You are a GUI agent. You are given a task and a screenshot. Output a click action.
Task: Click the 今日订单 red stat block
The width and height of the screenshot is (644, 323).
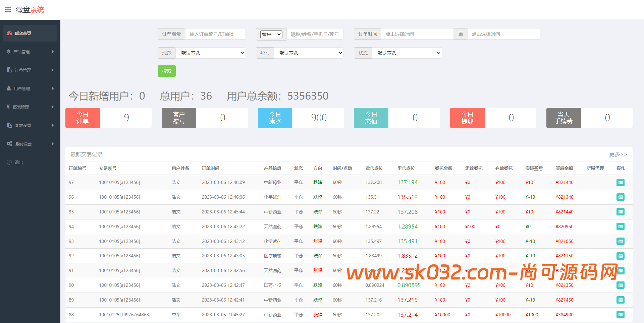[x=83, y=118]
